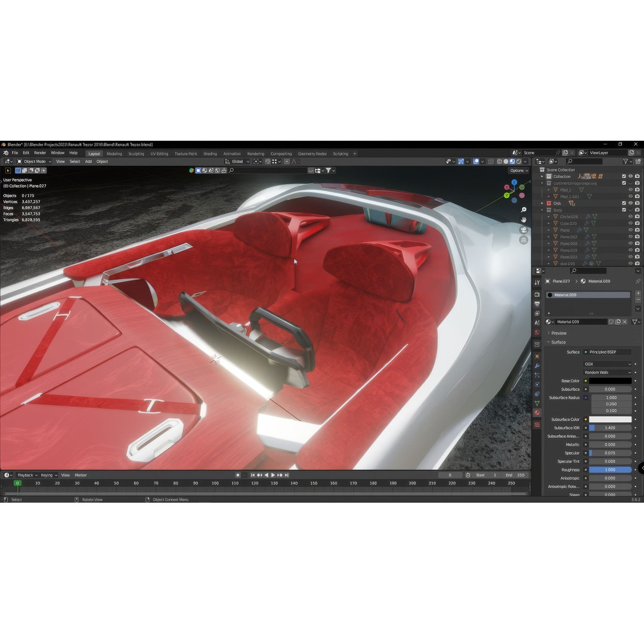
Task: Open the Object properties tab
Action: point(537,356)
